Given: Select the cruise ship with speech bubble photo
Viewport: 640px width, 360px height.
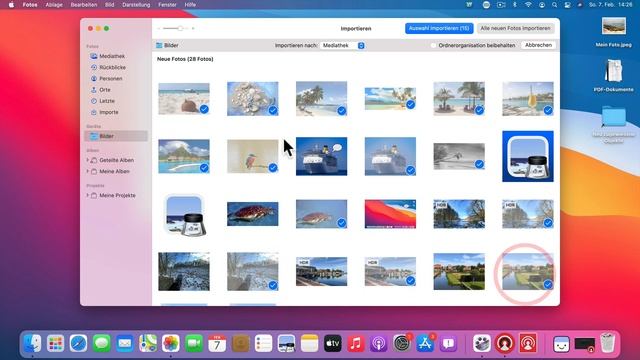Looking at the screenshot, I should coord(322,157).
